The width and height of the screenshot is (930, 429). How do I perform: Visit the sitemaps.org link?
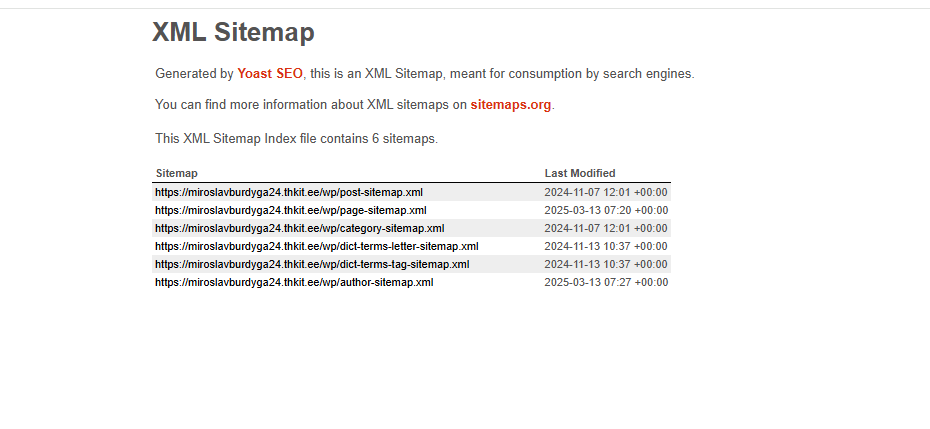click(x=510, y=105)
